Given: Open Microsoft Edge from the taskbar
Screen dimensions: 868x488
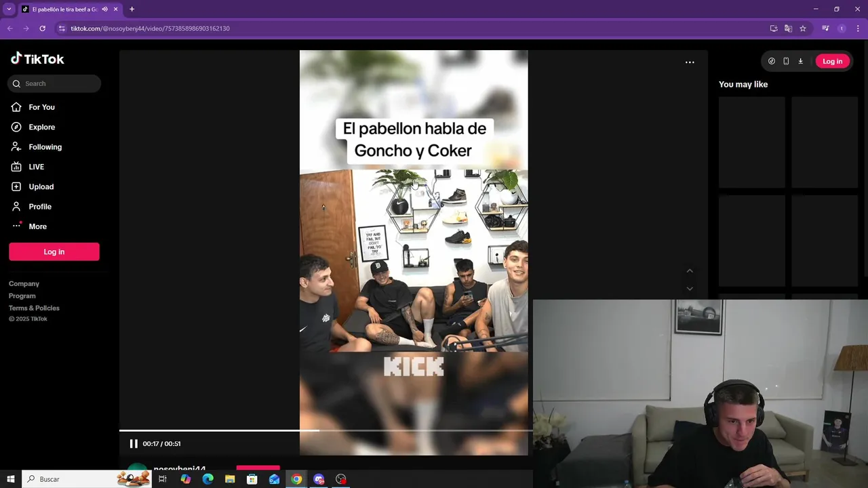Looking at the screenshot, I should click(x=208, y=479).
